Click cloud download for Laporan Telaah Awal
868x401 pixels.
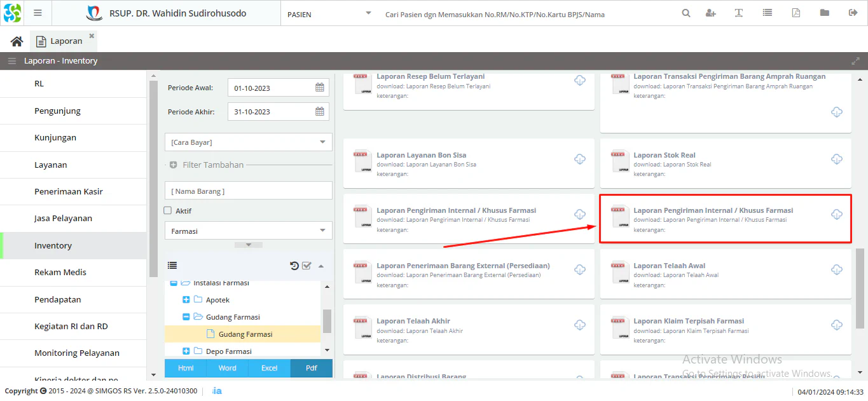coord(837,269)
